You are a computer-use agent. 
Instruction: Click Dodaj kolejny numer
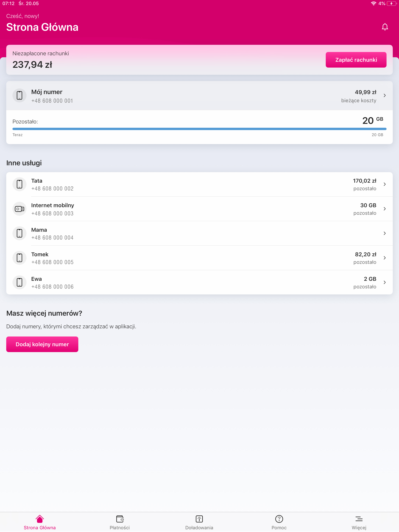tap(42, 344)
